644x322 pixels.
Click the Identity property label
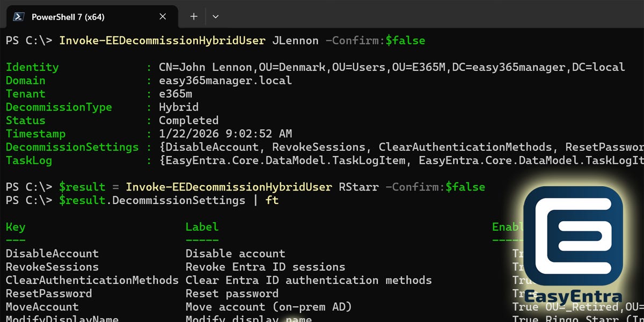click(x=32, y=68)
